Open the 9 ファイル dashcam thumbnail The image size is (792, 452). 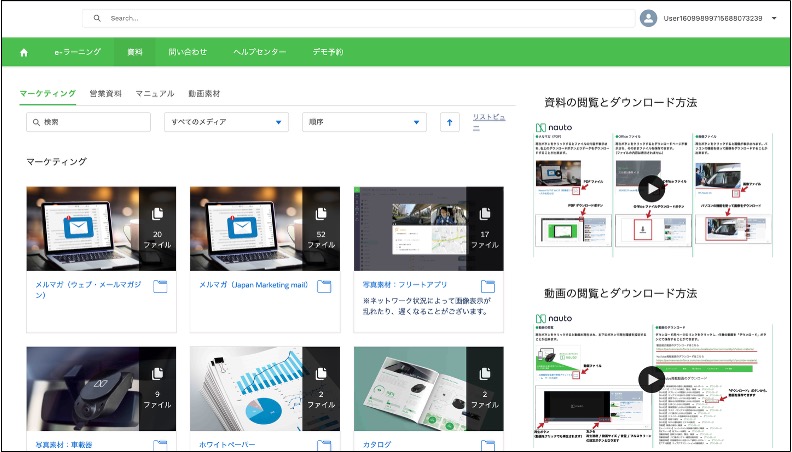(101, 388)
